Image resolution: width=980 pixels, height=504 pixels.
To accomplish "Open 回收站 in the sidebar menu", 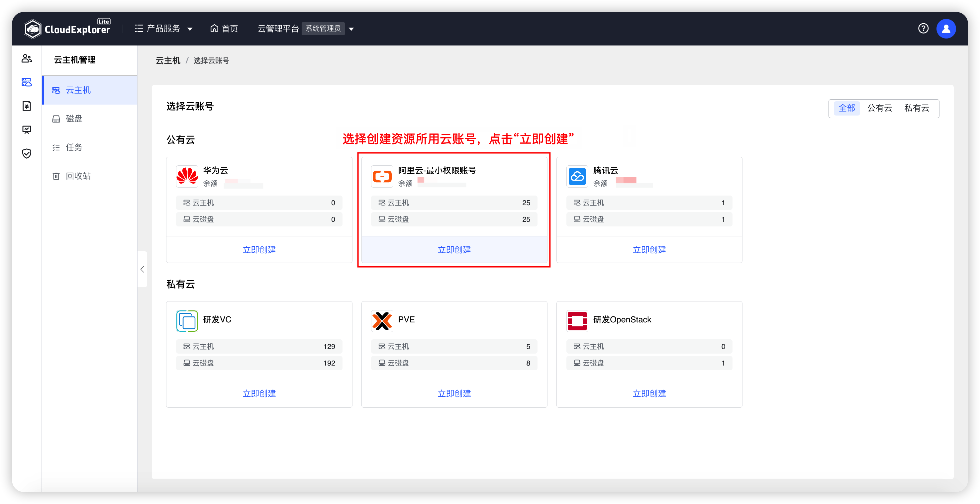I will [78, 176].
